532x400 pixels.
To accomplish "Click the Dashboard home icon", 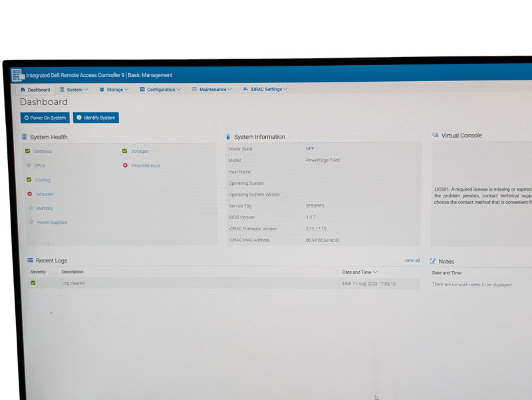I will click(x=23, y=90).
